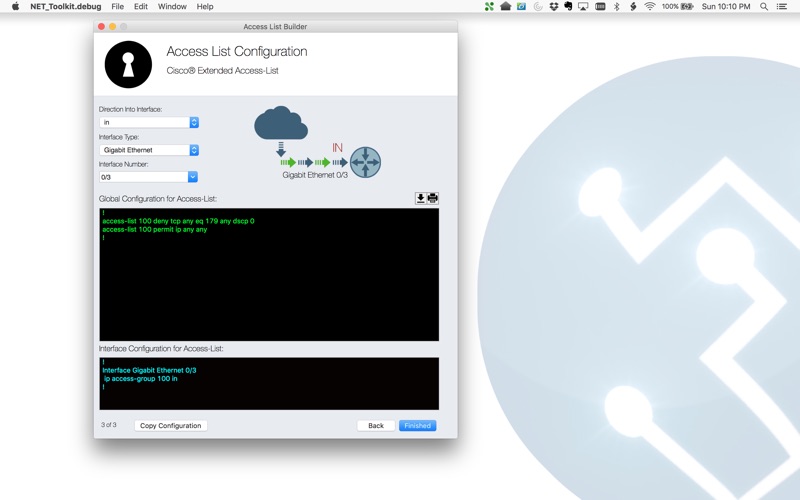The image size is (800, 500).
Task: Click the save/download configuration icon
Action: (x=420, y=198)
